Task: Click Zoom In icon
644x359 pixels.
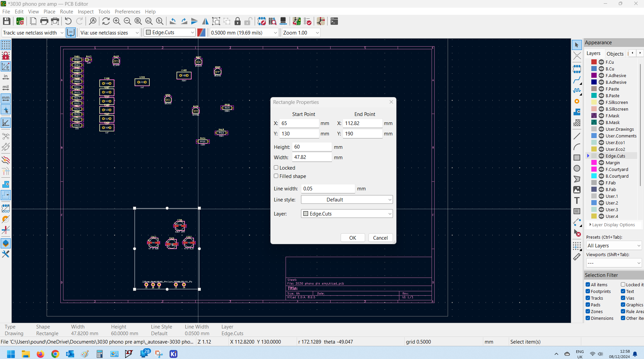Action: tap(117, 21)
